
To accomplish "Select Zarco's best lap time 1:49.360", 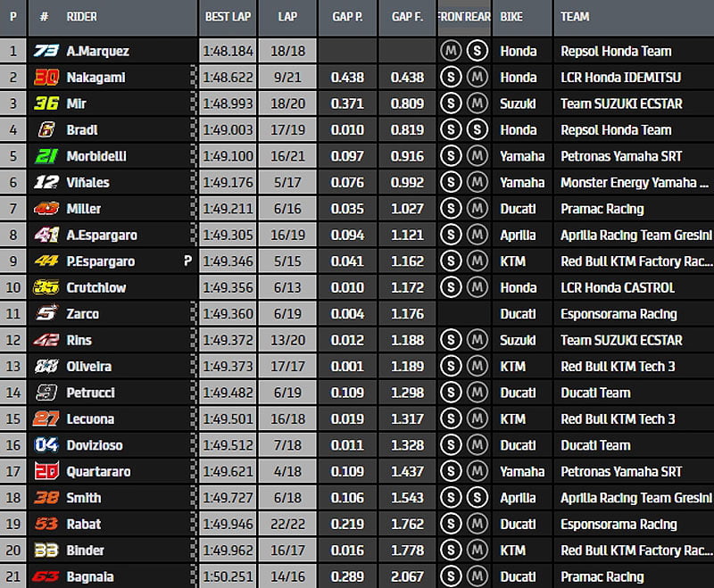I will [x=227, y=314].
